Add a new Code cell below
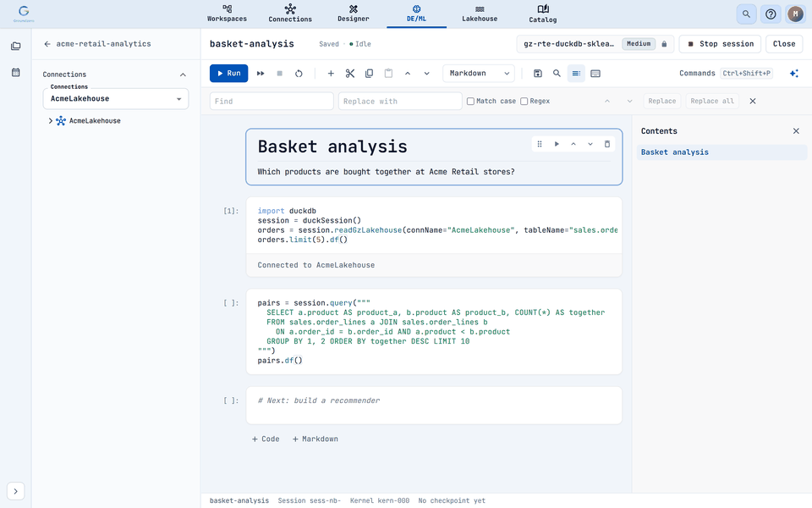 pos(266,439)
